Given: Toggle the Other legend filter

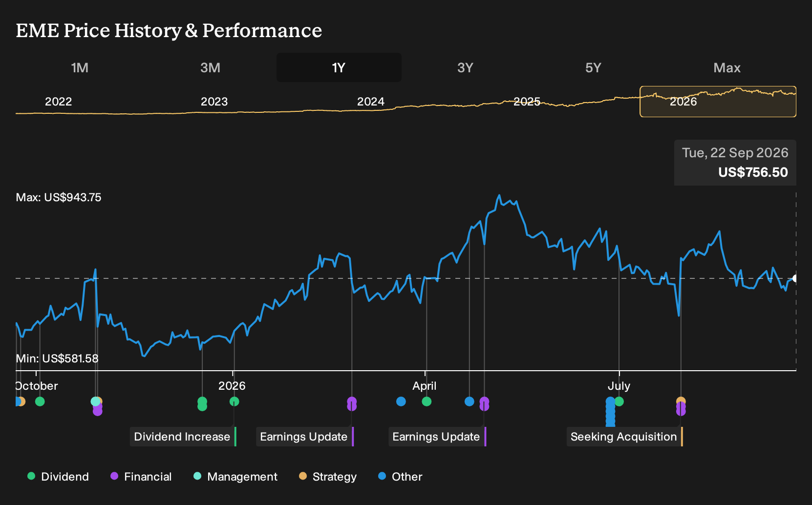Looking at the screenshot, I should 400,477.
